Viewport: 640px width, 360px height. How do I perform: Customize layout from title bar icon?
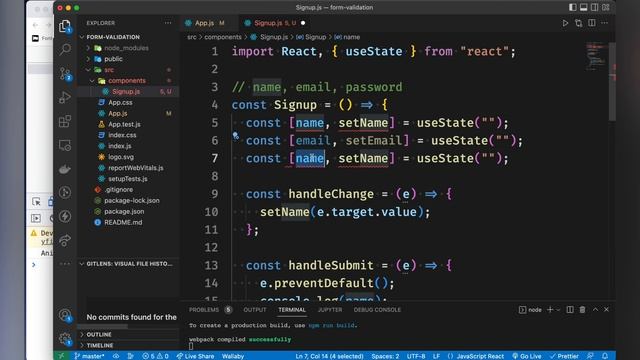tap(606, 7)
